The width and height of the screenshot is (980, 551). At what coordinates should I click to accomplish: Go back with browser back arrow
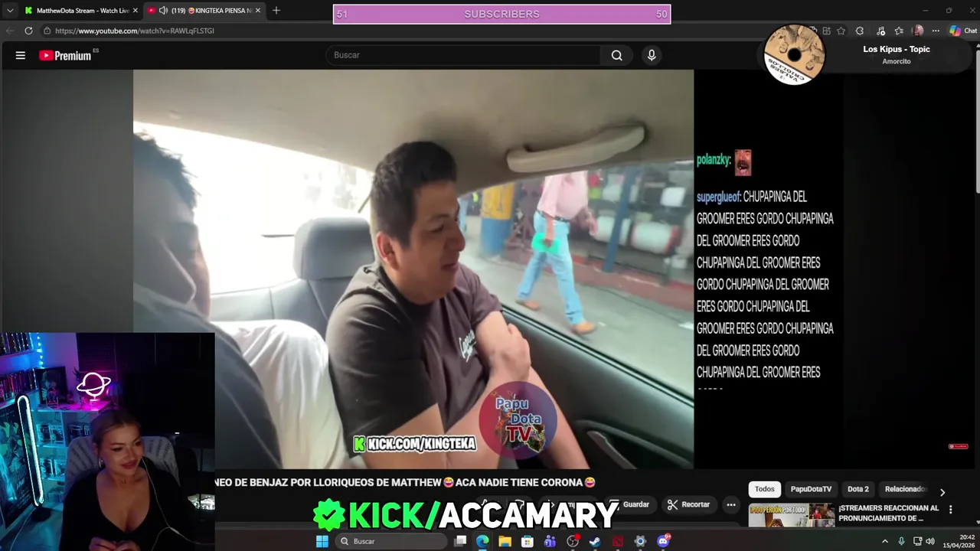coord(10,31)
